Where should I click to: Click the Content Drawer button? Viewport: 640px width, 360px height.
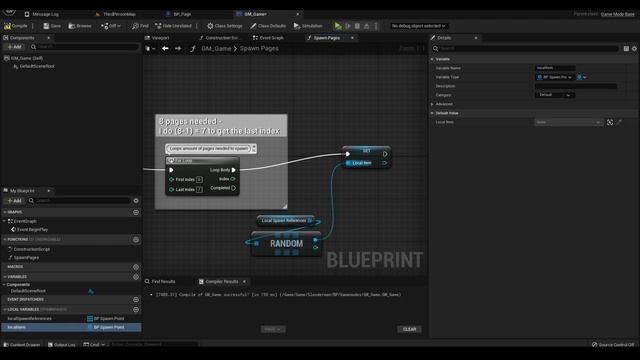tap(22, 344)
